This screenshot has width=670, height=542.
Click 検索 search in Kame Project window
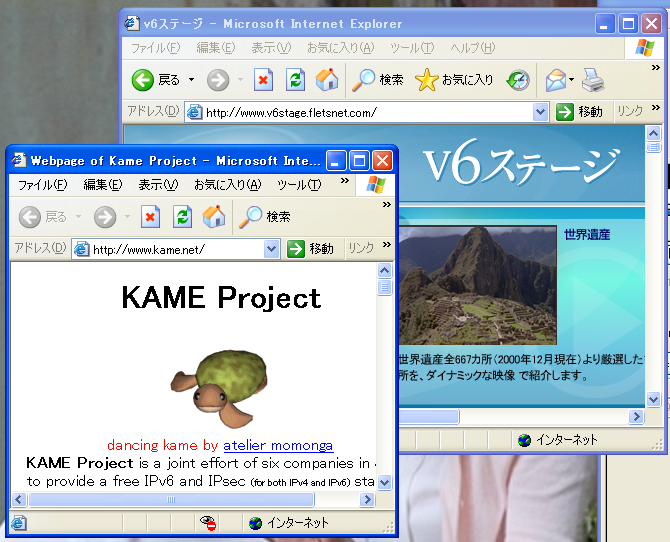pos(265,217)
